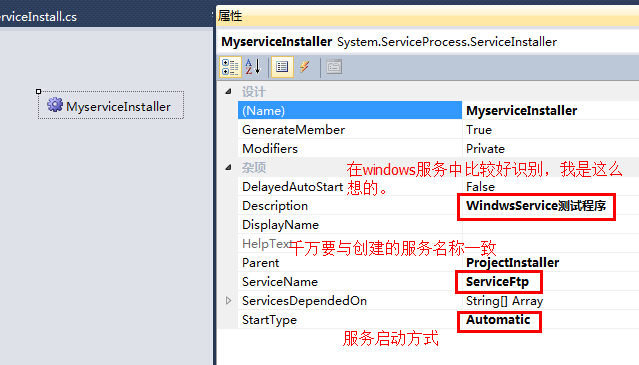Click the 属性 panel title bar
639x365 pixels.
click(427, 16)
